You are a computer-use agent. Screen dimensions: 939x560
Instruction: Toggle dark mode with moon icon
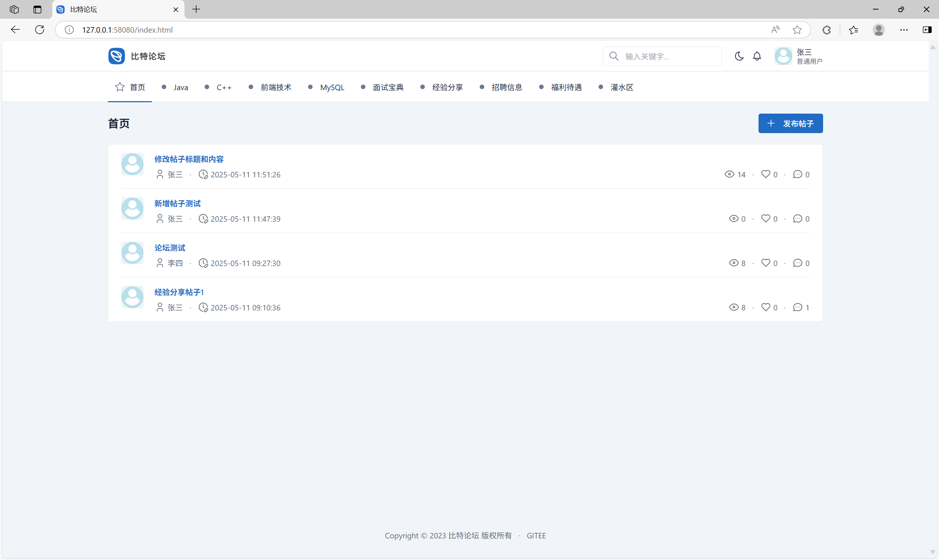click(739, 56)
